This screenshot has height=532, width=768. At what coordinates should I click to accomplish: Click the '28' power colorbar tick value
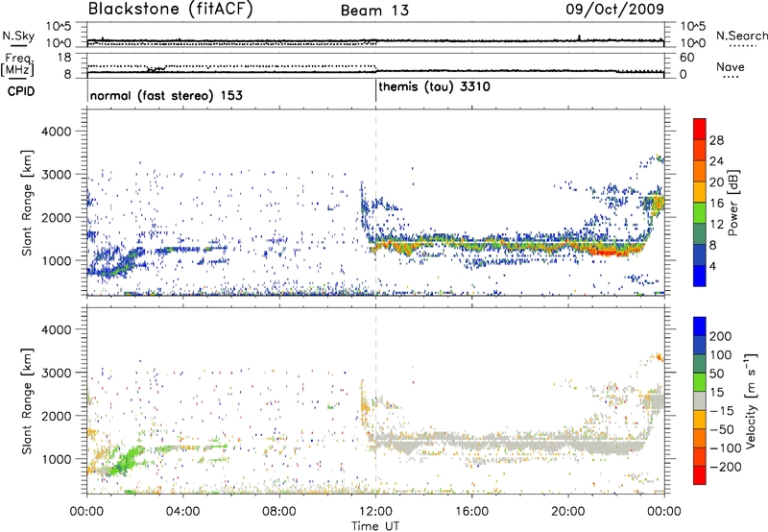[716, 140]
